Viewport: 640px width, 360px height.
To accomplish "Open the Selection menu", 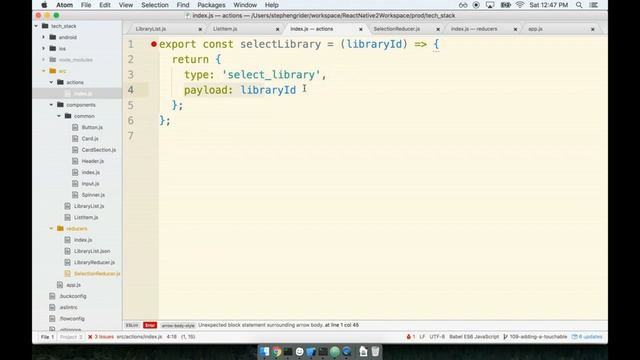I will pos(155,5).
